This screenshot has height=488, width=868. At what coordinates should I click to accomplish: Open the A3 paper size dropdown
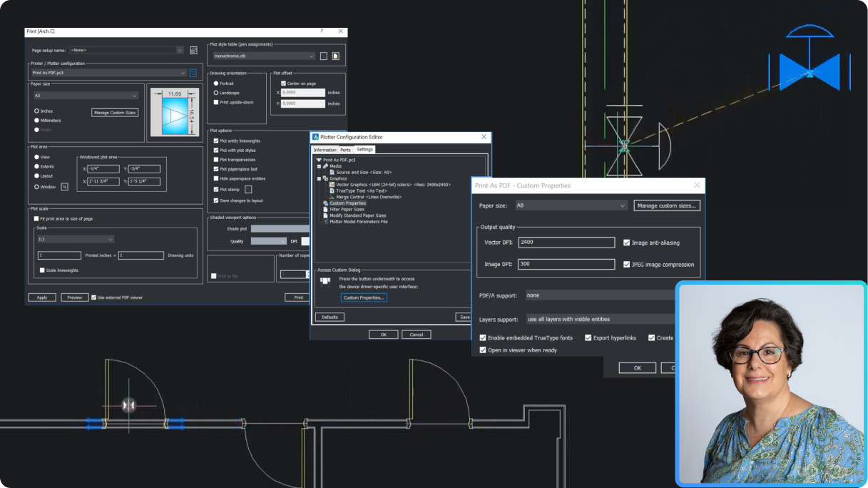tap(86, 96)
